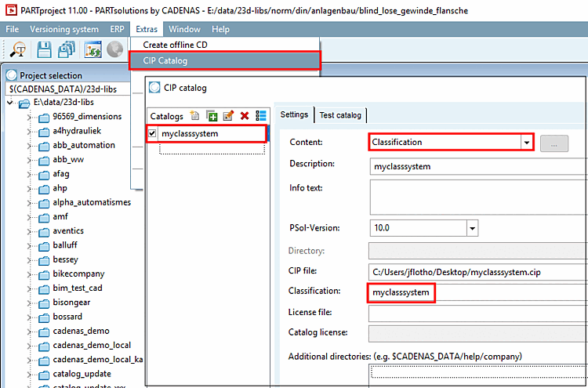This screenshot has height=388, width=588.
Task: Select the cadenas_demo_local_ka tree entry
Action: pyautogui.click(x=98, y=360)
